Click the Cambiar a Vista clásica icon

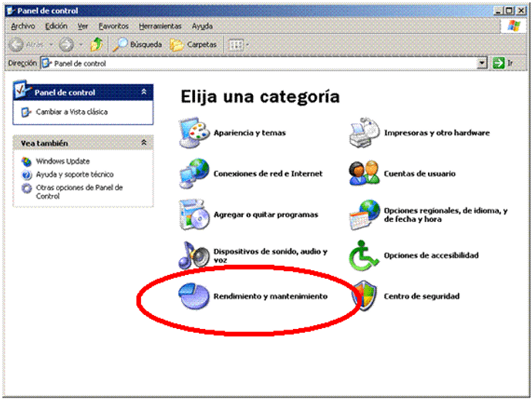(x=26, y=112)
